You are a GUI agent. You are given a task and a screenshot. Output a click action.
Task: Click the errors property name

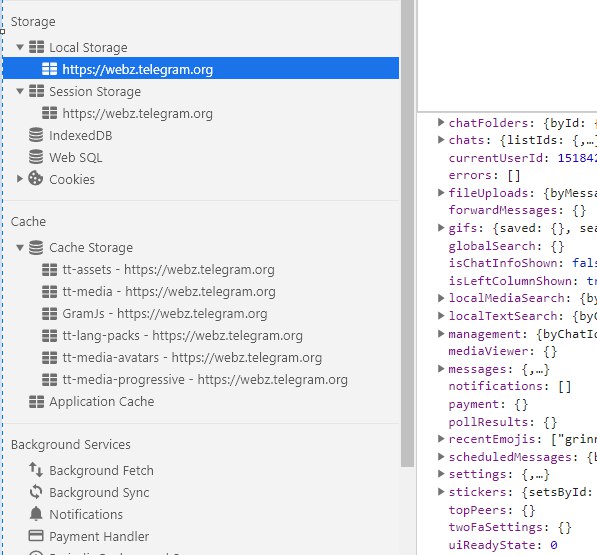click(471, 175)
